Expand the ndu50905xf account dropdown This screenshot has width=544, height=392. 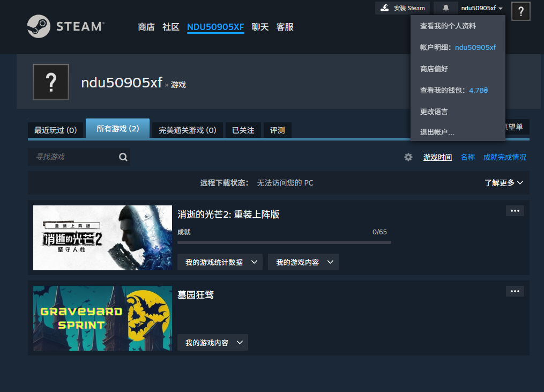coord(482,8)
